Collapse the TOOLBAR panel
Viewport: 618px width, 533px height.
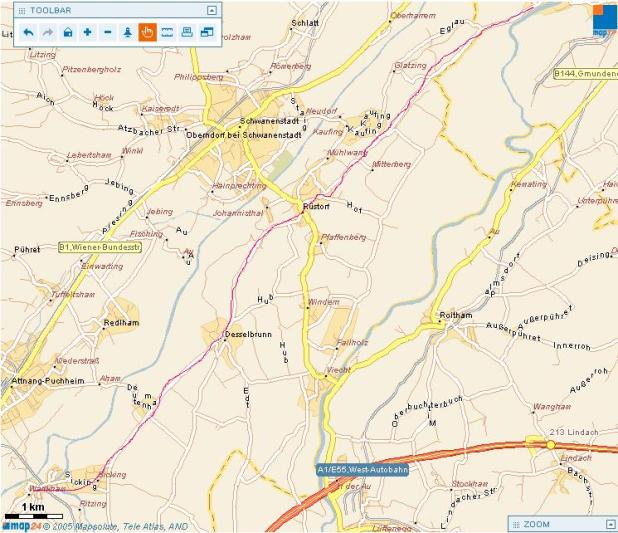211,10
